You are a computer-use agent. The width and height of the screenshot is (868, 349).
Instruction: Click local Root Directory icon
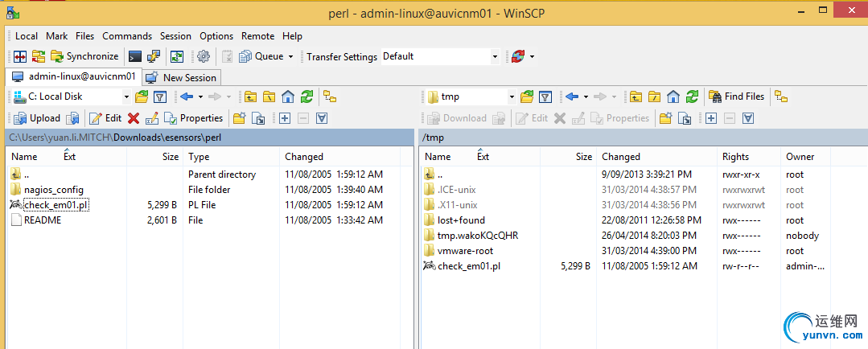pos(269,96)
